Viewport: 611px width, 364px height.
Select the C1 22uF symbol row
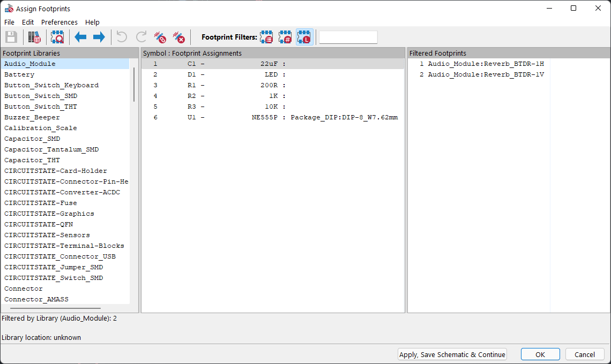click(273, 64)
